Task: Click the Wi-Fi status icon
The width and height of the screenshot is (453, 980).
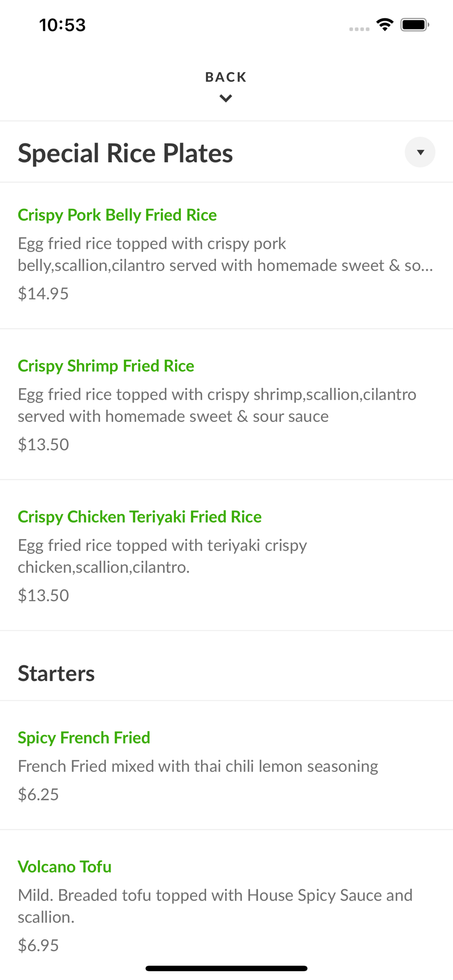Action: 385,24
